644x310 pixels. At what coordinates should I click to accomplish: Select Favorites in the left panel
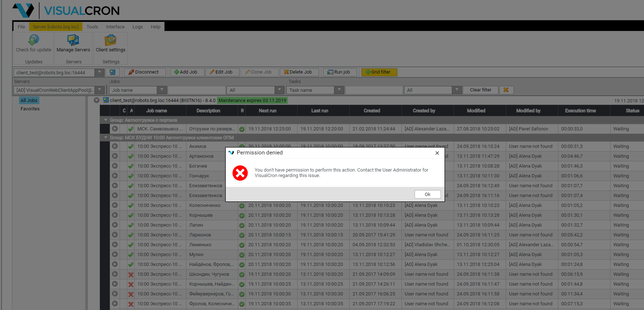coord(30,109)
